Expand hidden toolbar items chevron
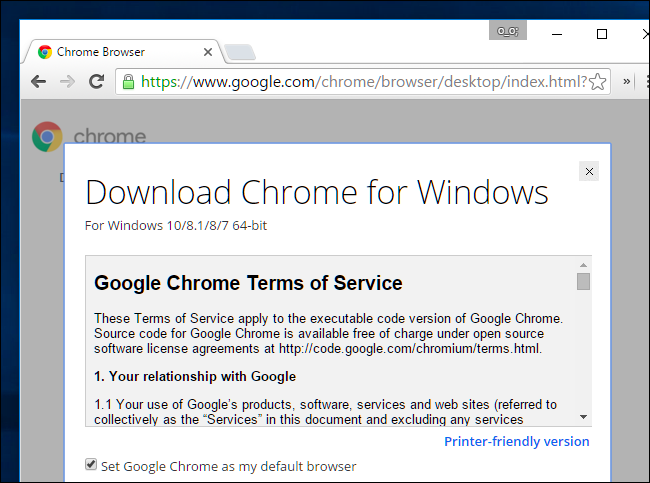This screenshot has width=650, height=483. [x=628, y=82]
